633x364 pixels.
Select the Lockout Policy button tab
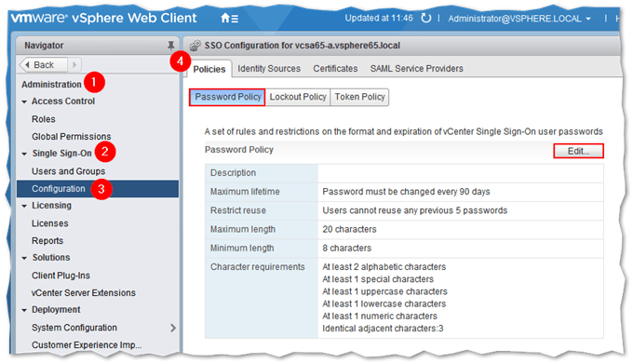298,97
